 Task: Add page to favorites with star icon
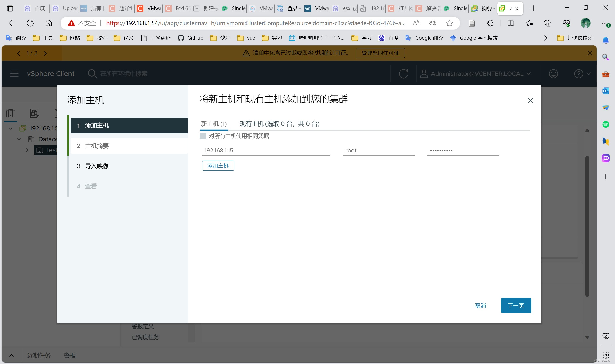click(x=449, y=23)
